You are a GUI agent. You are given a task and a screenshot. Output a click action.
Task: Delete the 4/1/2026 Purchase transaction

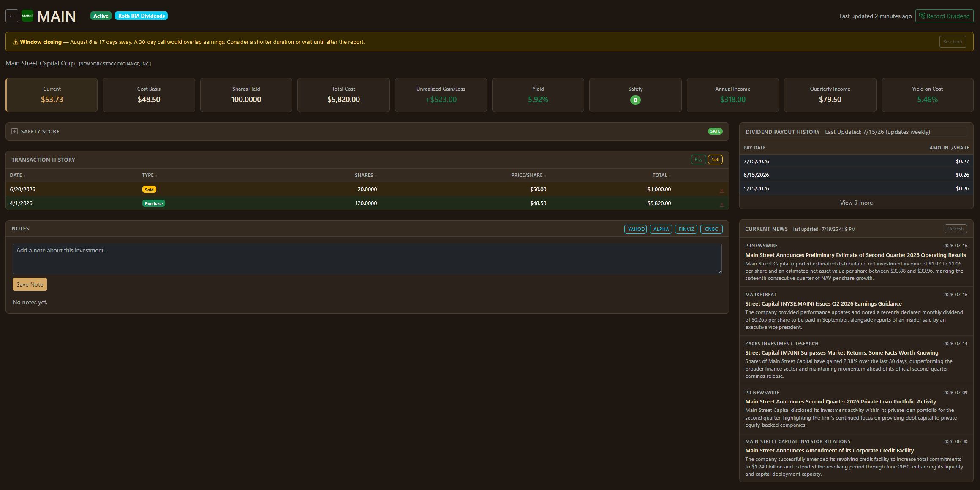click(721, 204)
